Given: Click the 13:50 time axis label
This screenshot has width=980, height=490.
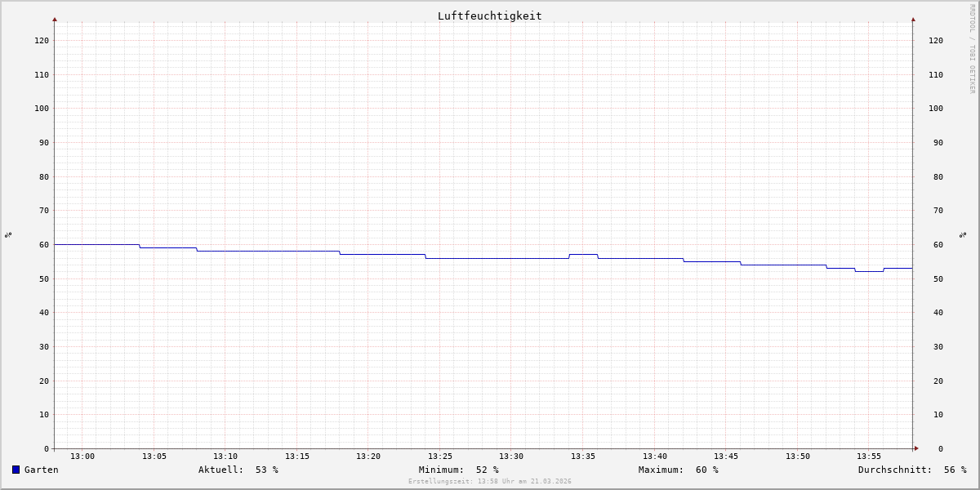Looking at the screenshot, I should (798, 457).
